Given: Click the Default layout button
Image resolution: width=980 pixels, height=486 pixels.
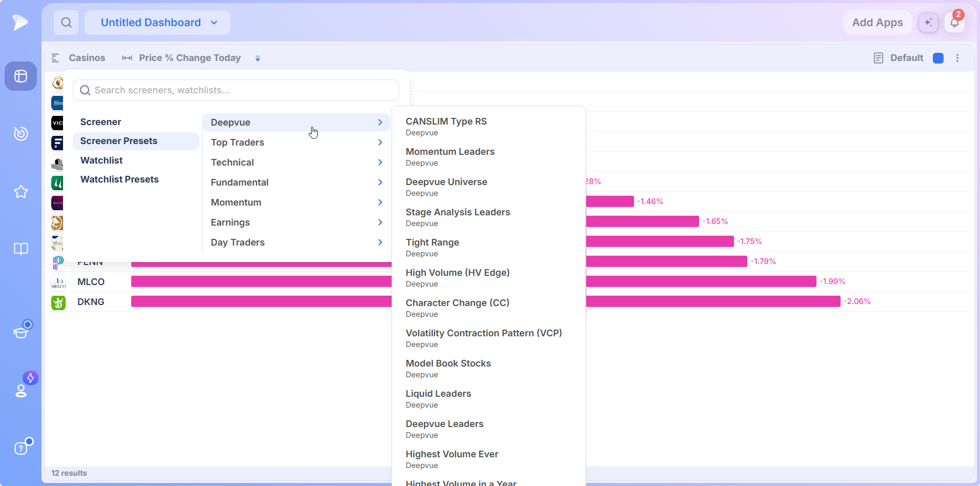Looking at the screenshot, I should (x=907, y=58).
